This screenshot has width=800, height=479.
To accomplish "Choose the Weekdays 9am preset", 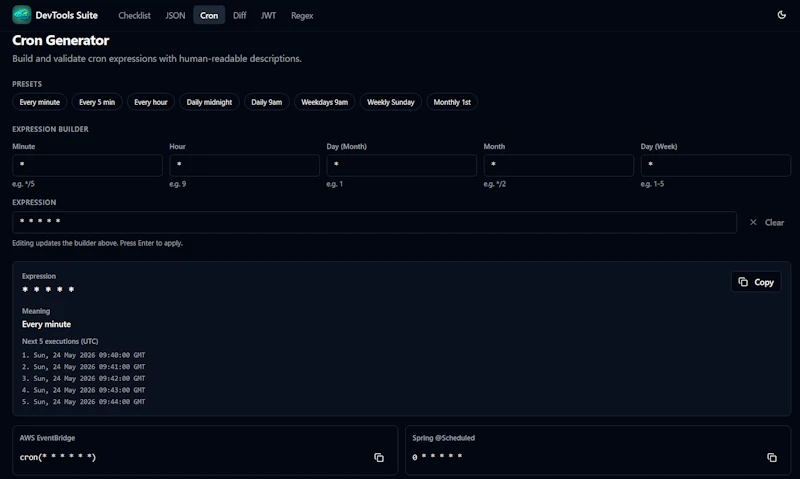I will [x=324, y=102].
